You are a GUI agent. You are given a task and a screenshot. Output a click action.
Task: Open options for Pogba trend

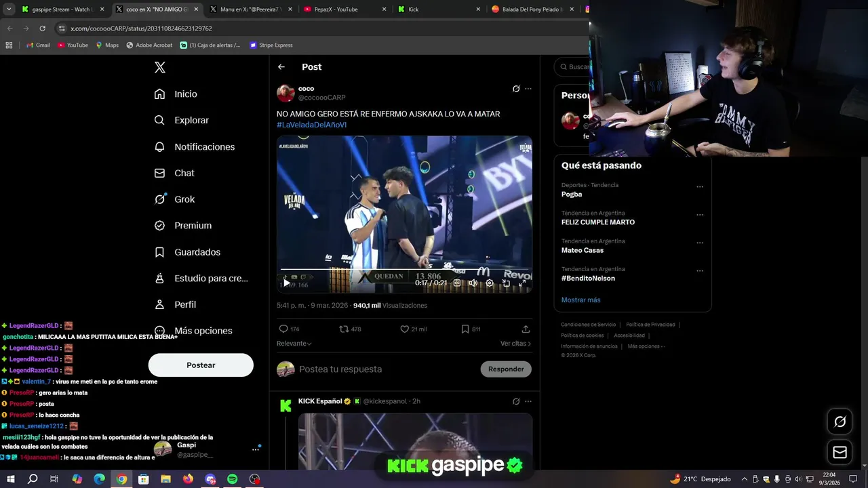(x=700, y=187)
